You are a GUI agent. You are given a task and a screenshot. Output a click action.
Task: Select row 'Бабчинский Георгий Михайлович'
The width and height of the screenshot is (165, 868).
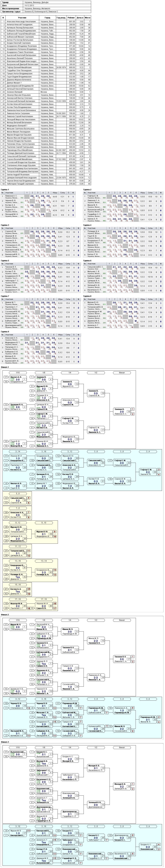point(46,34)
